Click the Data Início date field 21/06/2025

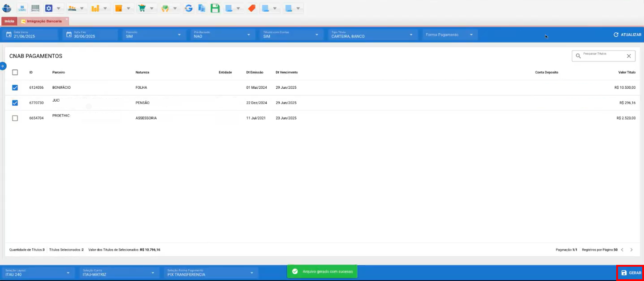pyautogui.click(x=31, y=35)
